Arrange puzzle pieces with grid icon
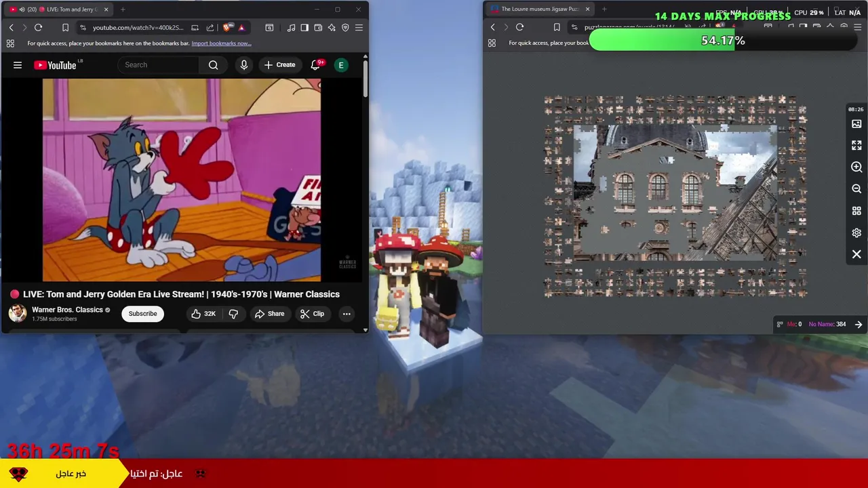Image resolution: width=868 pixels, height=488 pixels. pyautogui.click(x=856, y=211)
